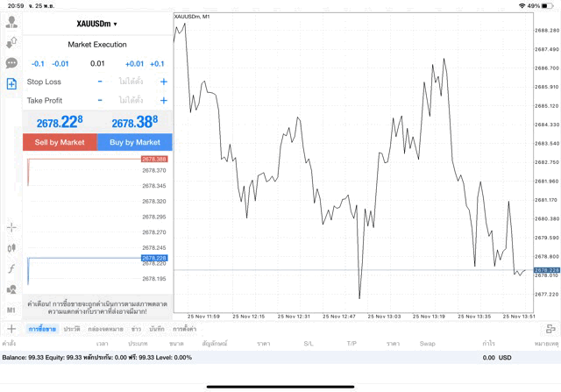This screenshot has width=561, height=392.
Task: Activate the crosshair cursor tool
Action: point(11,227)
